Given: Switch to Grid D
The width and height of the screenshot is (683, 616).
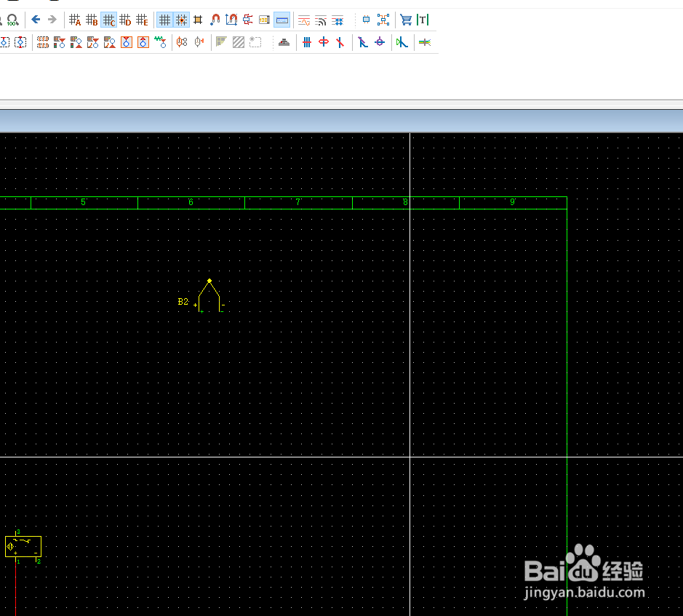Looking at the screenshot, I should click(125, 20).
